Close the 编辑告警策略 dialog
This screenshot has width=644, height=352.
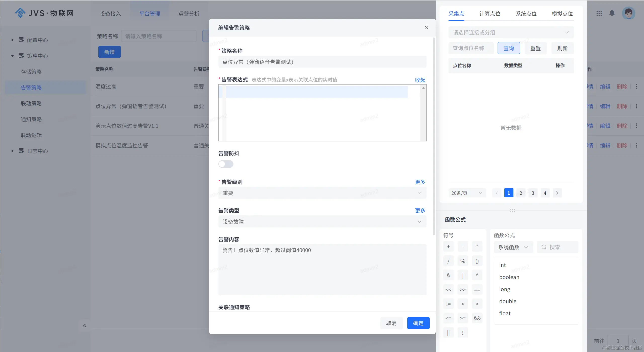coord(426,28)
